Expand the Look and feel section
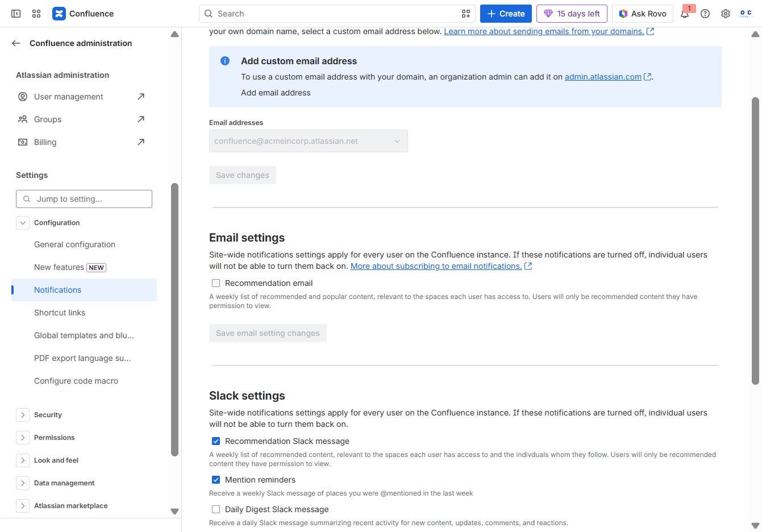This screenshot has height=532, width=762. 23,460
